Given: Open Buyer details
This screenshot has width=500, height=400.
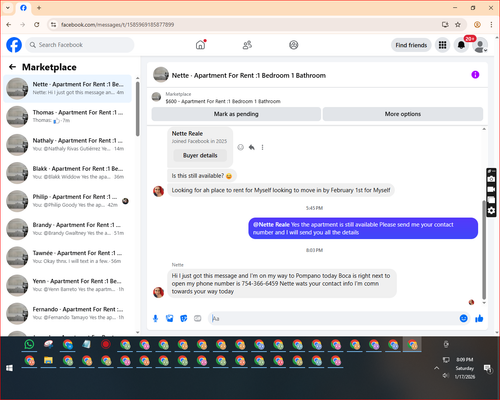Looking at the screenshot, I should tap(200, 155).
